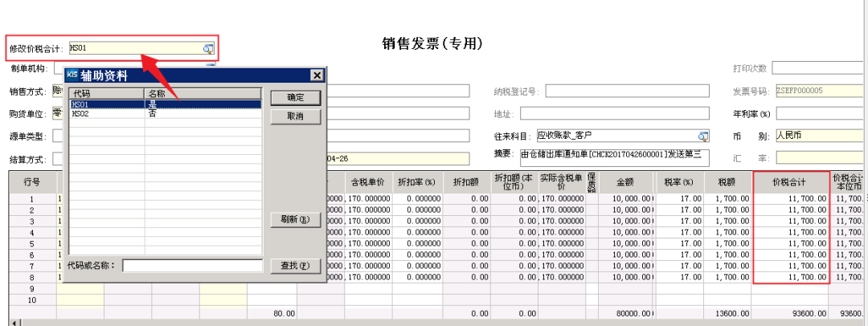Viewport: 868px width, 326px height.
Task: Click 价税合计 cell in row 4
Action: [791, 233]
